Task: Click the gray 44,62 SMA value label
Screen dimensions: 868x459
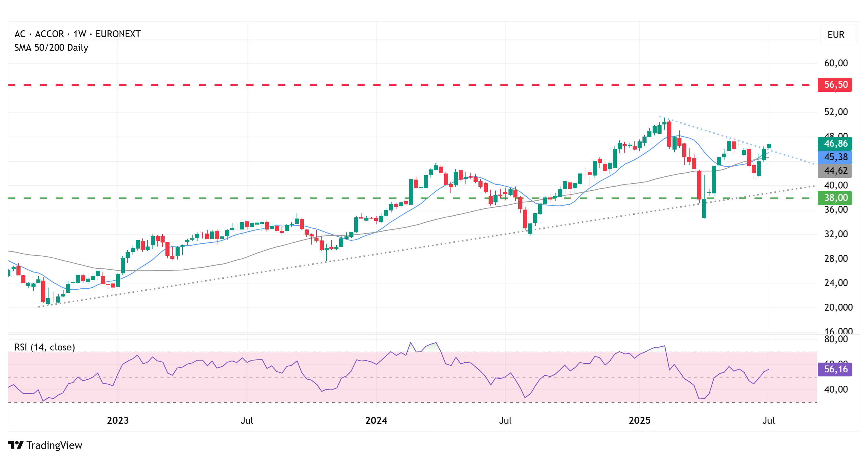Action: click(835, 171)
